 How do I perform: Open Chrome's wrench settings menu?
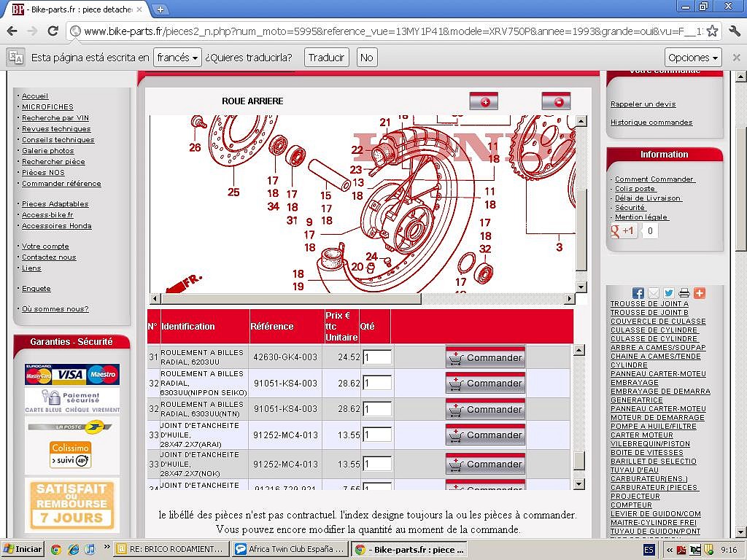click(735, 31)
